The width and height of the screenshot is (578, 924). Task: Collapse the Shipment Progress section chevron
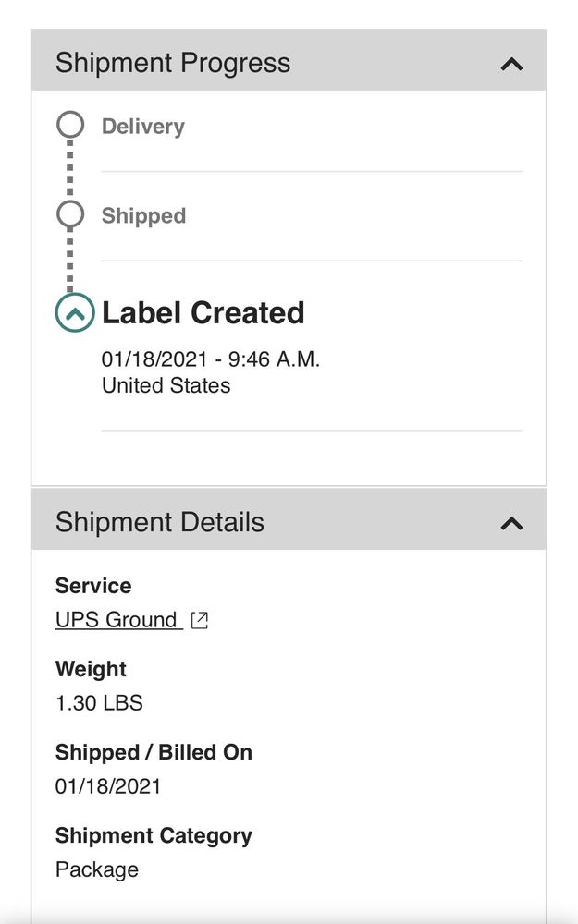click(x=511, y=64)
